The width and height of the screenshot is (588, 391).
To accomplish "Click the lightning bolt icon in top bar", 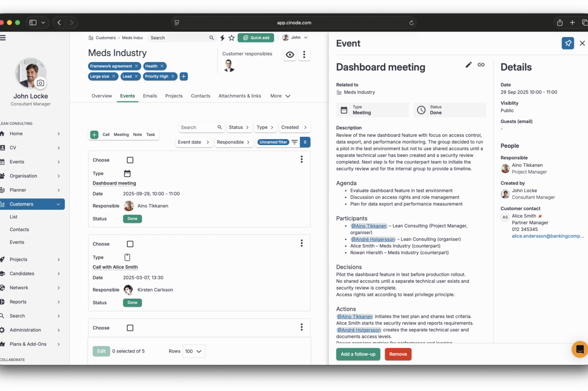I will [x=222, y=38].
